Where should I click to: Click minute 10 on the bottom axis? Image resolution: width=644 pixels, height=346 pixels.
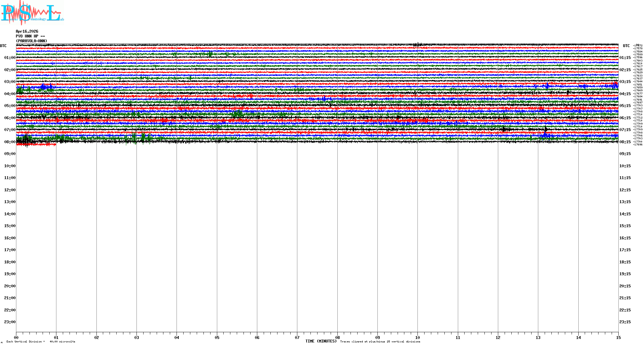point(417,338)
